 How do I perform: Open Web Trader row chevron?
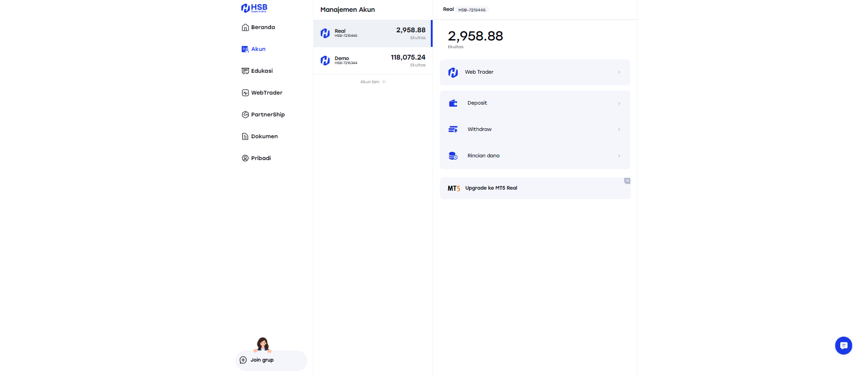tap(619, 72)
